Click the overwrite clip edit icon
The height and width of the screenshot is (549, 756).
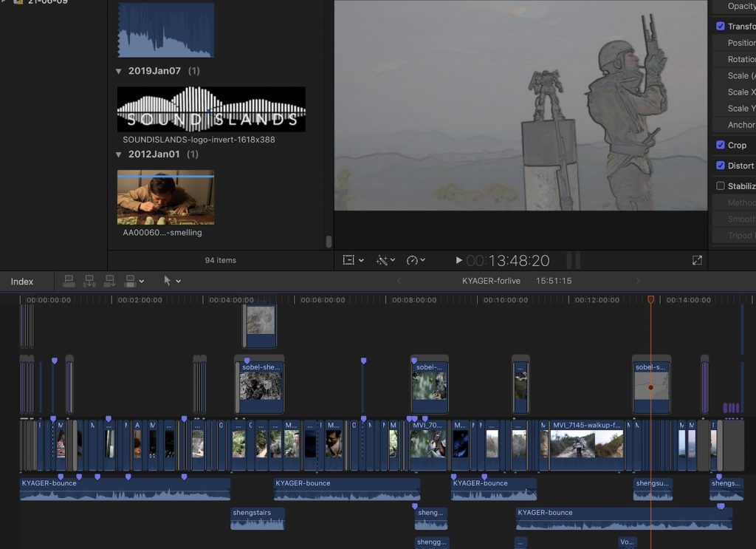131,281
